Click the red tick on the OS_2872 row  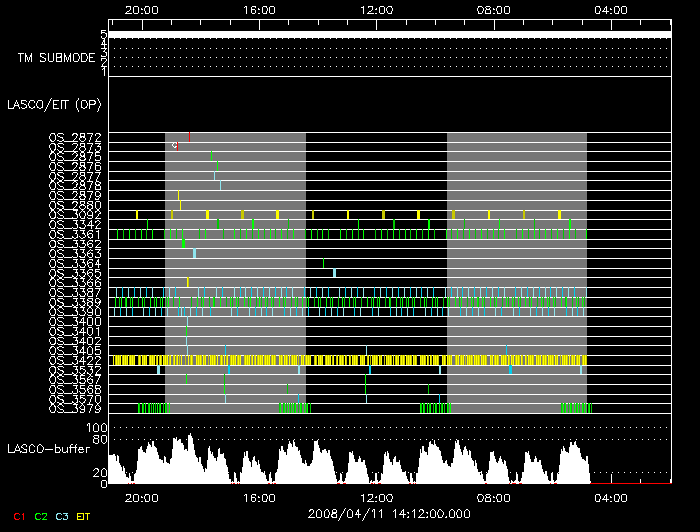click(189, 135)
